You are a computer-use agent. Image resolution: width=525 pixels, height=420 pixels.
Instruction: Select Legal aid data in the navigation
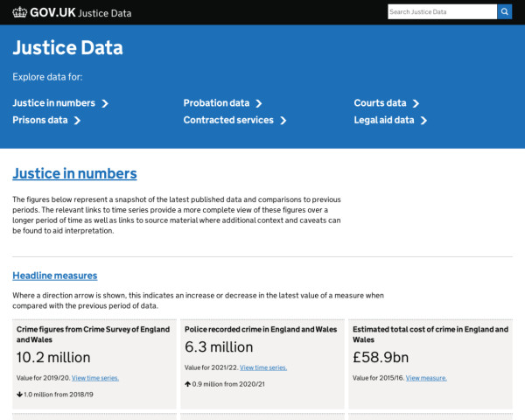[383, 121]
